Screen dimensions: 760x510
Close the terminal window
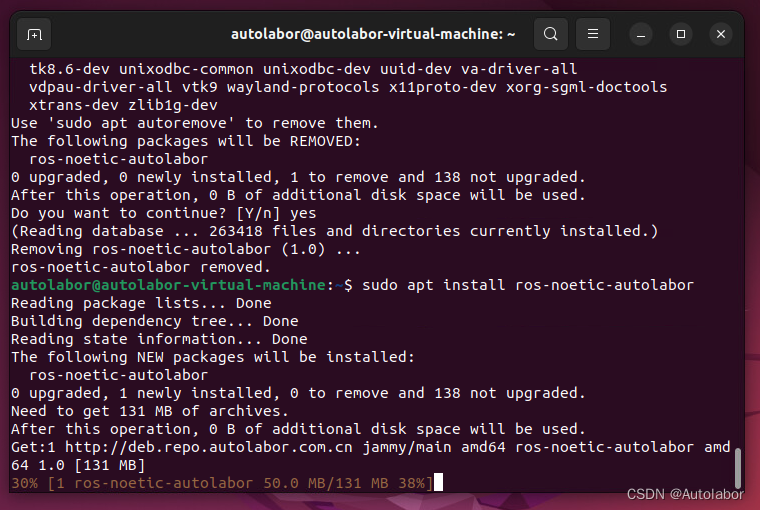click(721, 34)
